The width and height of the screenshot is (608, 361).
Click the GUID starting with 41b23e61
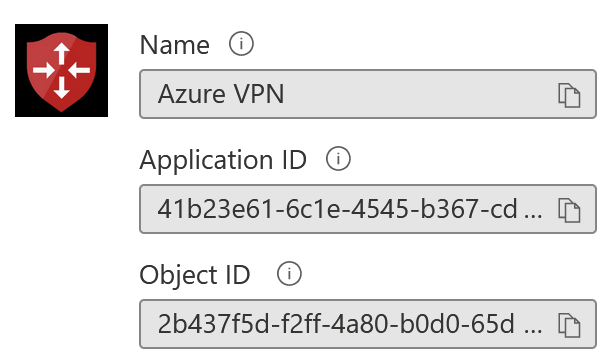click(x=337, y=209)
